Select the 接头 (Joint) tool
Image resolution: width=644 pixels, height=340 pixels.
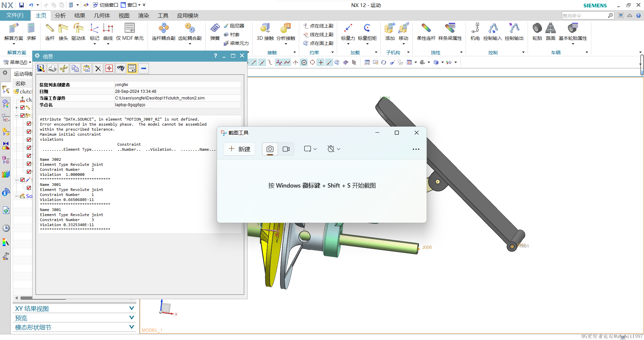[x=63, y=32]
